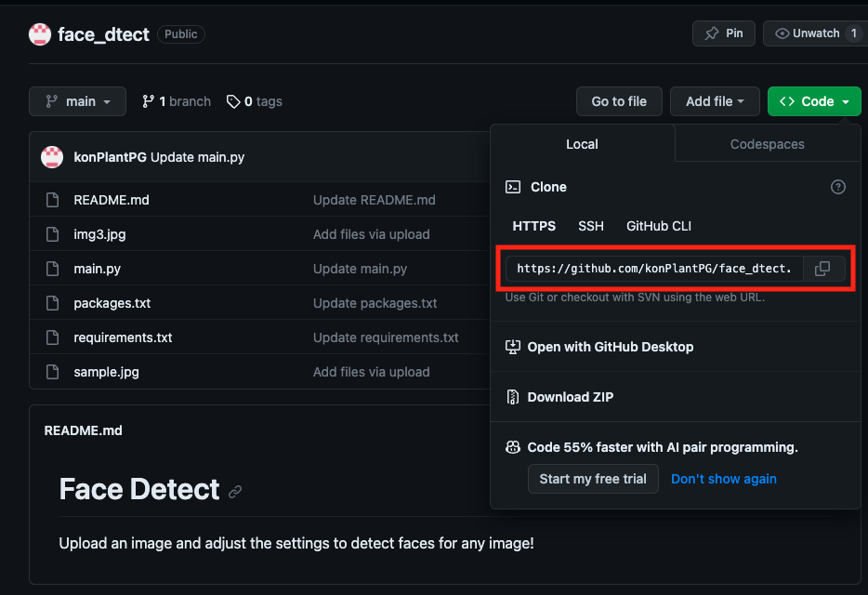Click the Update packages.txt commit message
This screenshot has width=868, height=595.
coord(375,303)
